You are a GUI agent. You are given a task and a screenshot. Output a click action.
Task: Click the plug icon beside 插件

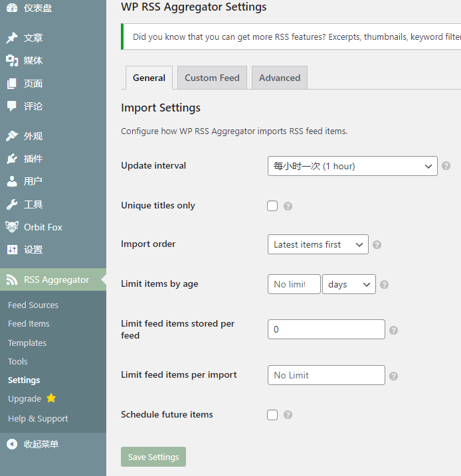pyautogui.click(x=12, y=159)
